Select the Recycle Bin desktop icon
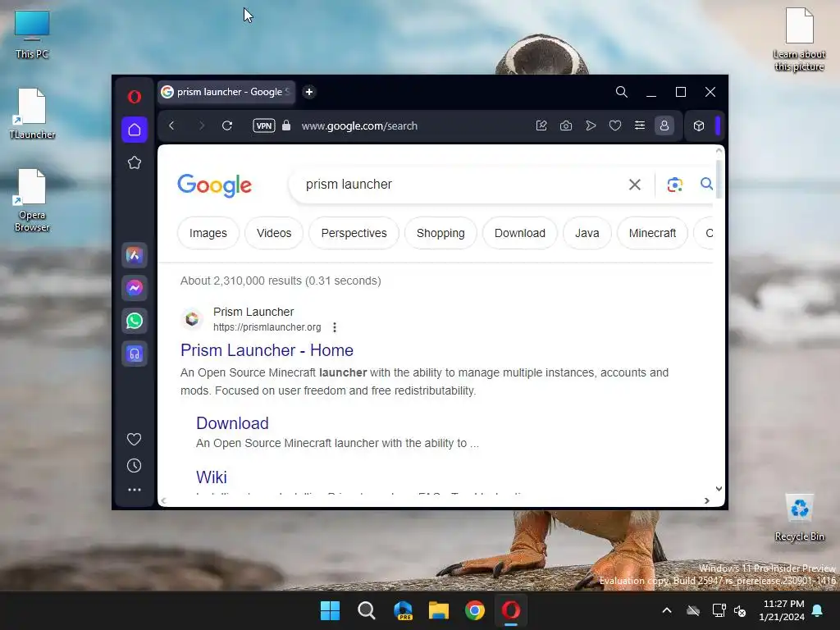Image resolution: width=840 pixels, height=630 pixels. pos(799,518)
